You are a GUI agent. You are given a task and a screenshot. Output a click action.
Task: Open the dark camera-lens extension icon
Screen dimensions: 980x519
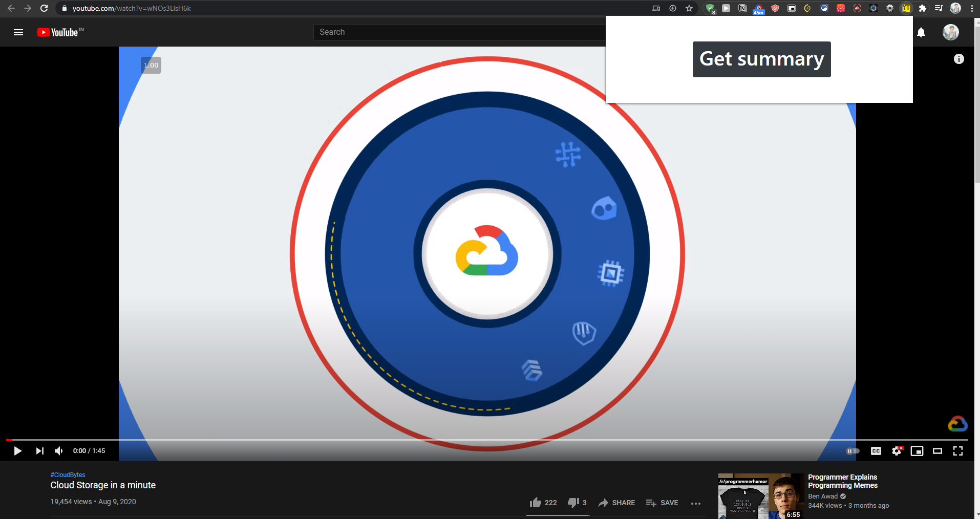874,8
